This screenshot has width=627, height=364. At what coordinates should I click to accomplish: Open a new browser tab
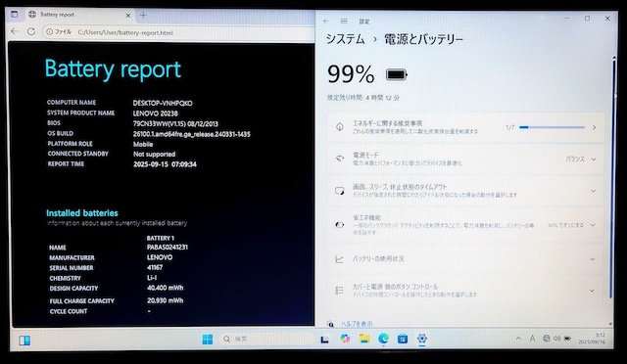point(143,16)
